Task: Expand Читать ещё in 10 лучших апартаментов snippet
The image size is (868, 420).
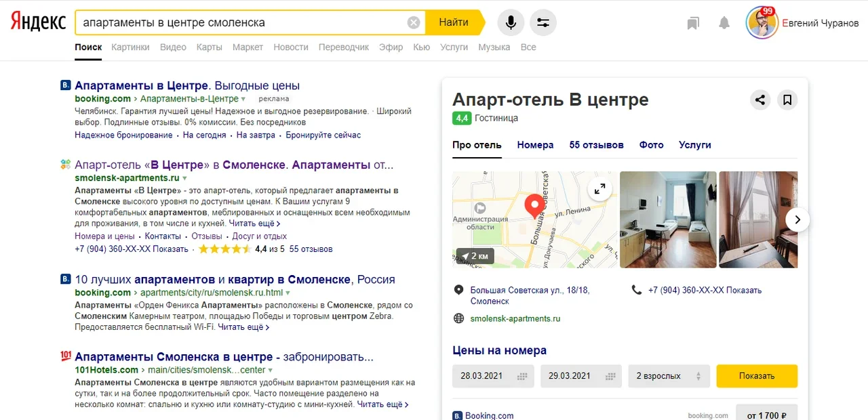Action: coord(244,327)
